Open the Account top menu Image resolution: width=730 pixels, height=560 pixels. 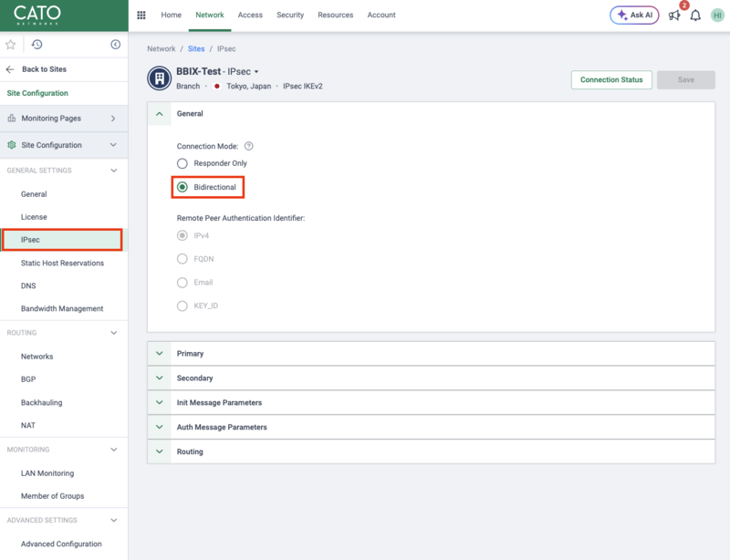coord(381,15)
